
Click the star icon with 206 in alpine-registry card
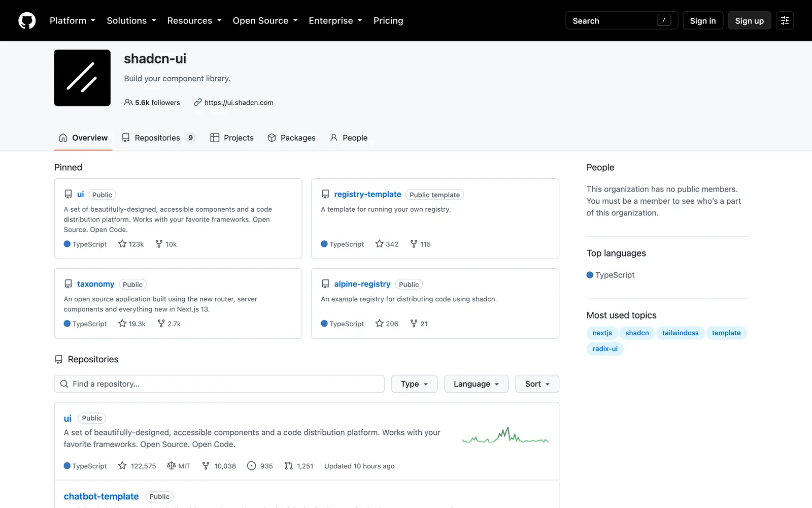379,324
